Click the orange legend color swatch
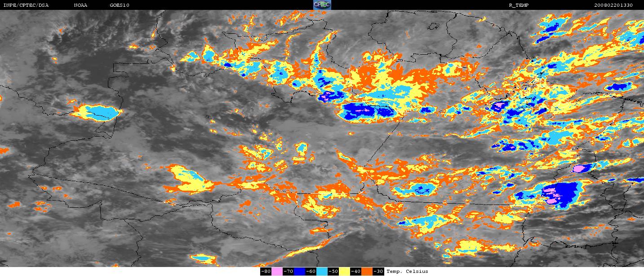The height and width of the screenshot is (276, 644). point(367,272)
